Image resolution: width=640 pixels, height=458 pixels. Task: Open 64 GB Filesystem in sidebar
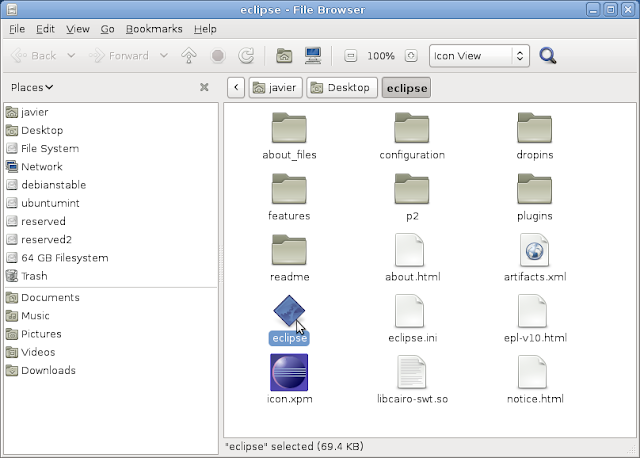coord(110,258)
